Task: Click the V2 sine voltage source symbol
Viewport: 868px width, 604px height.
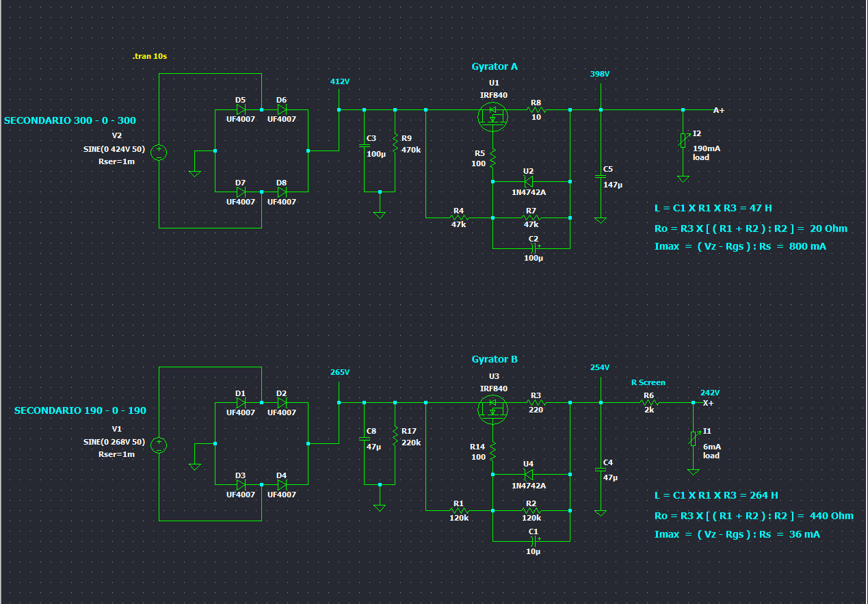Action: [159, 152]
